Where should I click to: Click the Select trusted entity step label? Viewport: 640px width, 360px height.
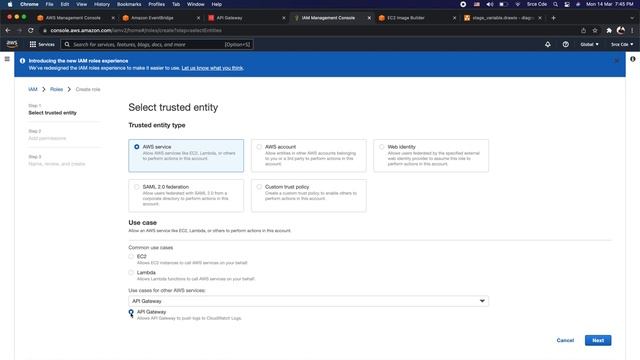tap(52, 113)
